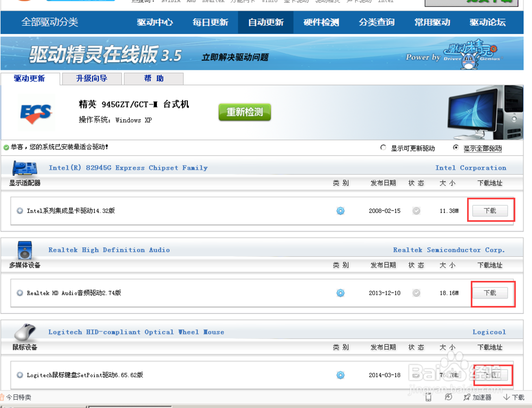Viewport: 532px width, 408px height.
Task: Open the Intel Corporation vendor link
Action: click(471, 168)
